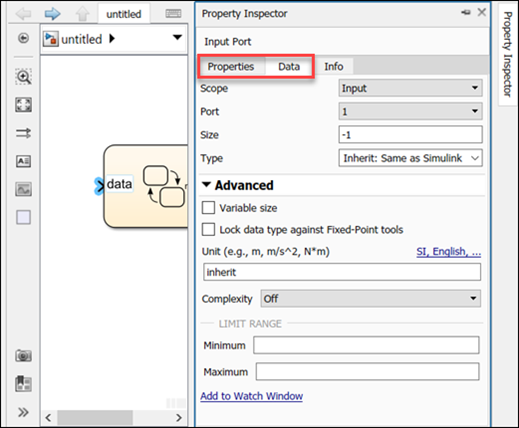Pin the Property Inspector panel
The height and width of the screenshot is (428, 519).
pos(466,13)
